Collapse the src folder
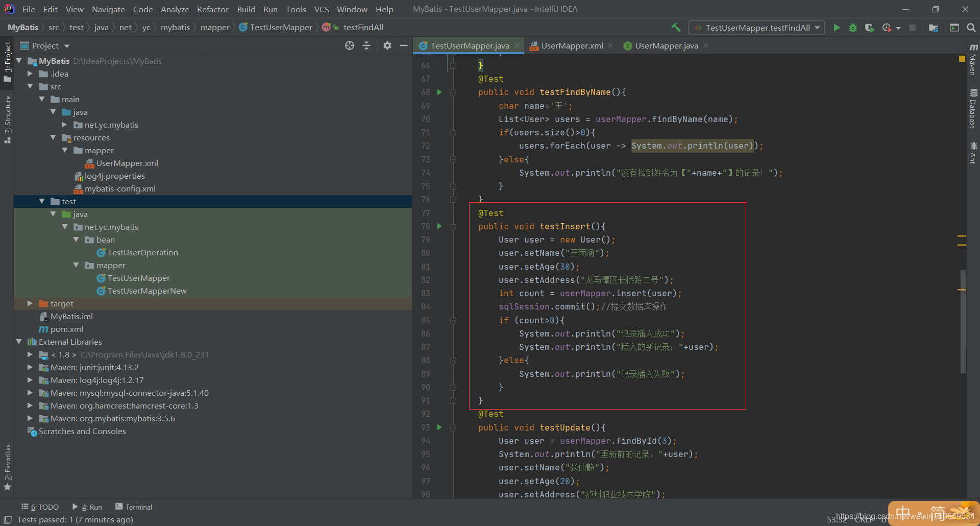Image resolution: width=980 pixels, height=526 pixels. [30, 86]
